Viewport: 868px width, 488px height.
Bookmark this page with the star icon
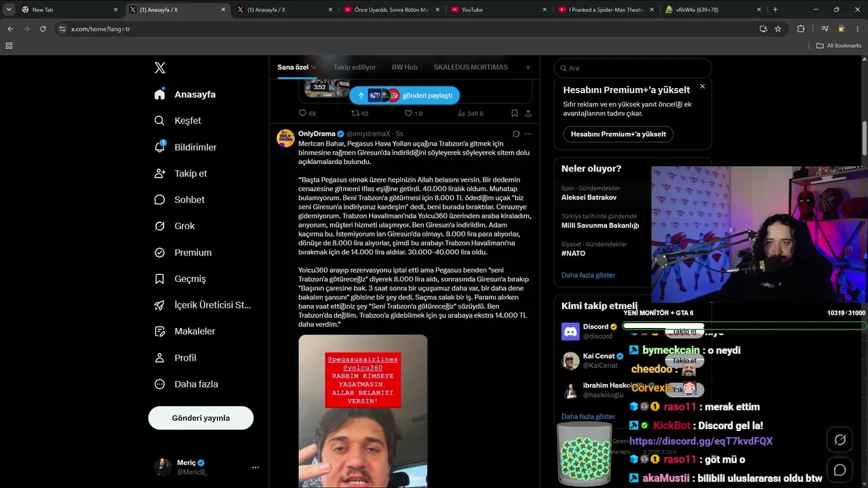point(778,29)
